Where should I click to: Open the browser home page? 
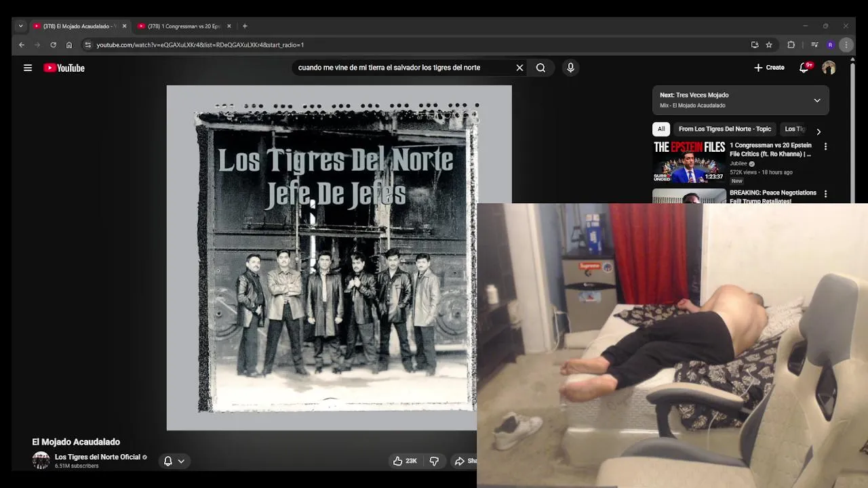click(68, 45)
